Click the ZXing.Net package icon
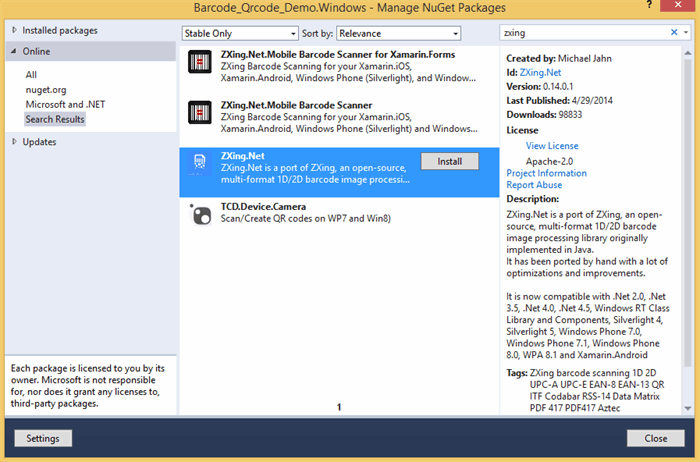The image size is (700, 462). pyautogui.click(x=200, y=163)
